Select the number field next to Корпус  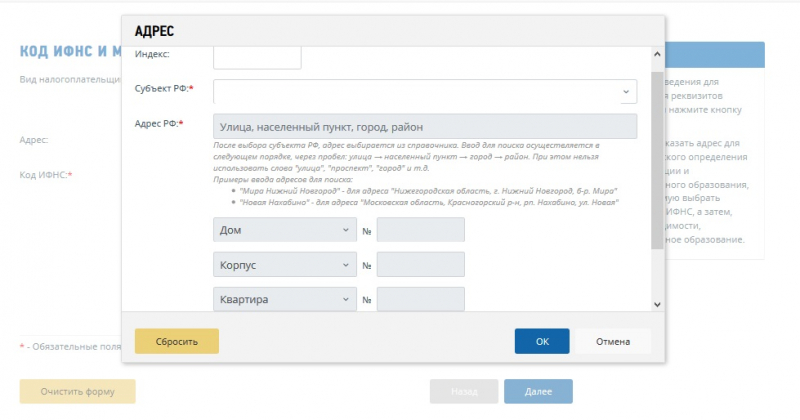pos(420,265)
